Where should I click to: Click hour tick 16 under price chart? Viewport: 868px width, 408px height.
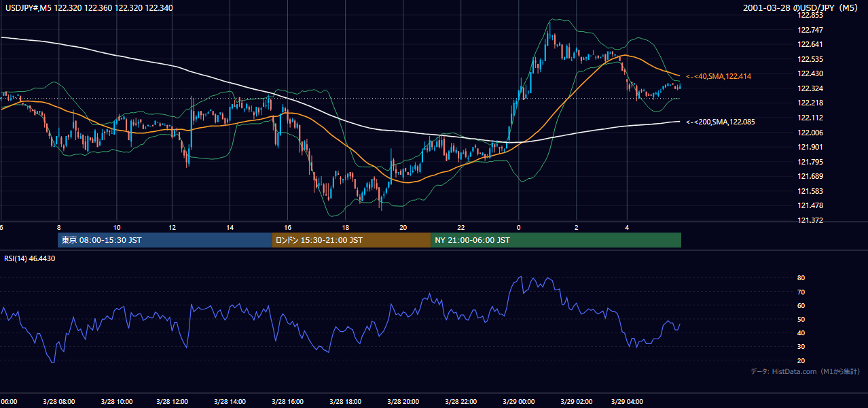(x=288, y=228)
